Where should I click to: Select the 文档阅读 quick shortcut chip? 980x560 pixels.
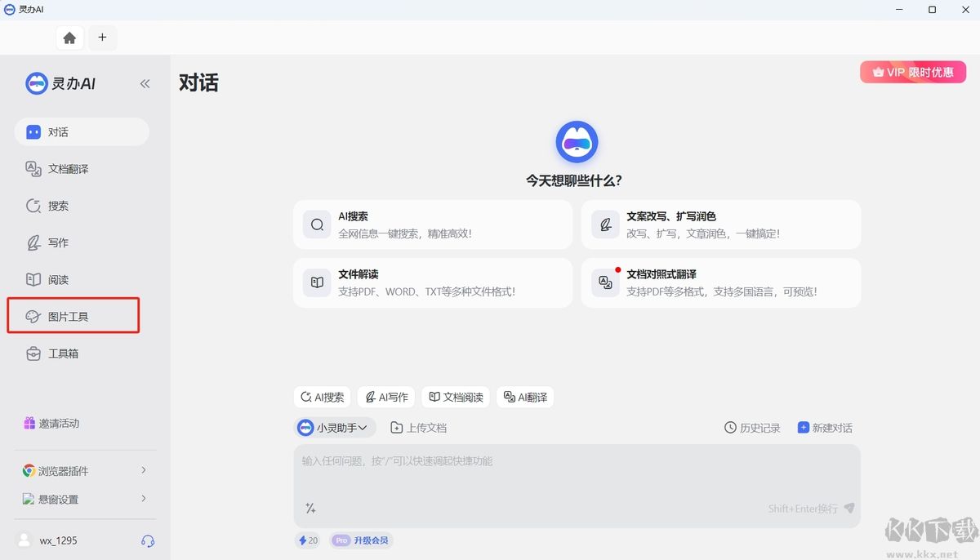click(x=456, y=397)
